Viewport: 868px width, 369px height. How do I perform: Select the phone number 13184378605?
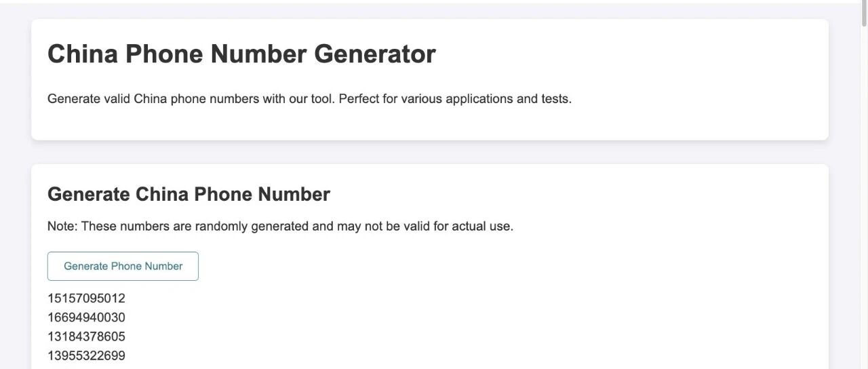[x=86, y=336]
